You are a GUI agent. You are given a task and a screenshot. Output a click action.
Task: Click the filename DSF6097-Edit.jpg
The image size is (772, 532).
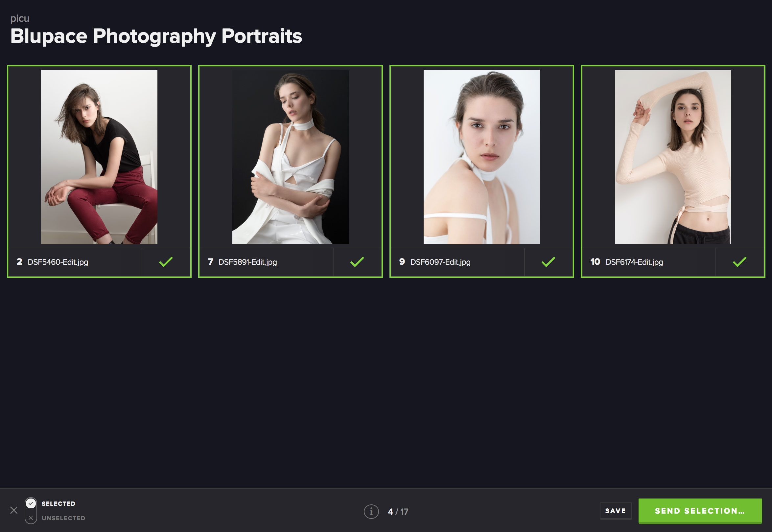pyautogui.click(x=440, y=262)
